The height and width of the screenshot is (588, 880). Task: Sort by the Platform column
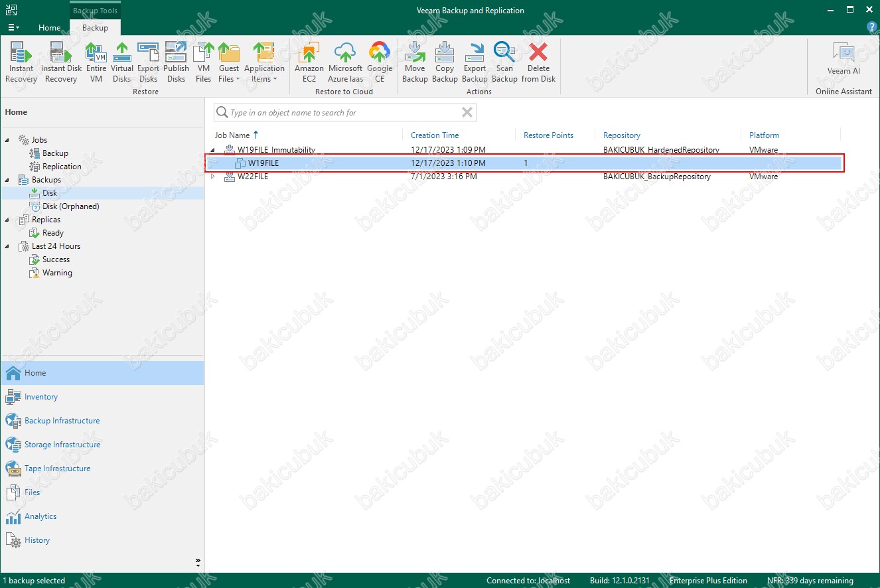[x=764, y=135]
